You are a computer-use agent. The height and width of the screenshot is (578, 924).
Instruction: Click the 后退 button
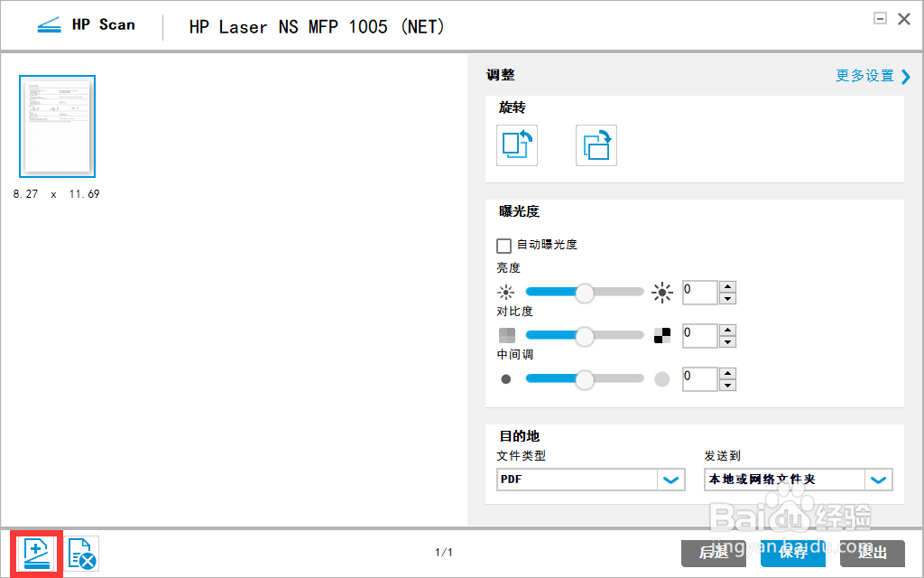(x=714, y=554)
